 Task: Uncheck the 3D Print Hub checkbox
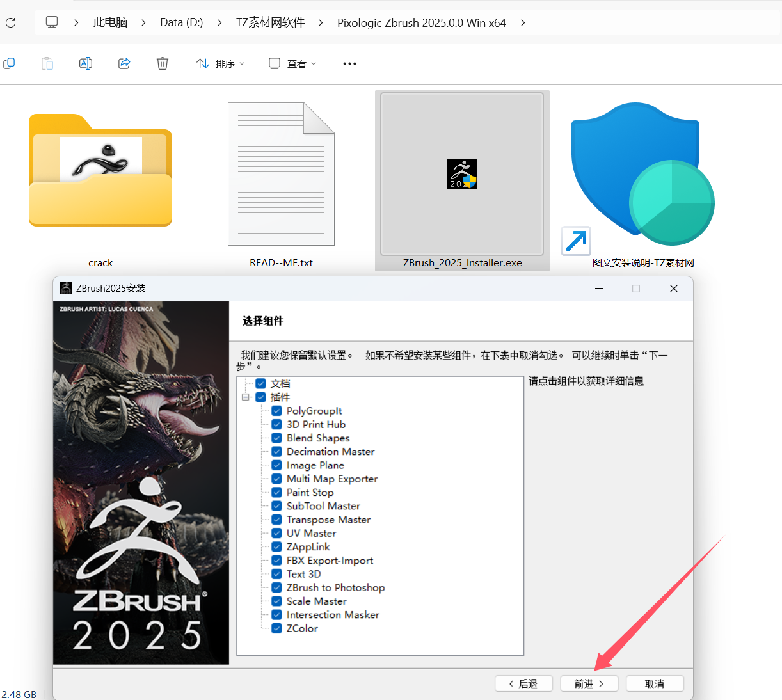[x=276, y=424]
